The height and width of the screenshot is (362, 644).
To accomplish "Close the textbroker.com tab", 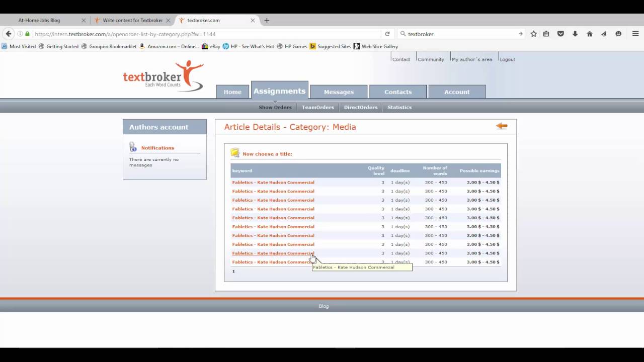I will coord(253,21).
